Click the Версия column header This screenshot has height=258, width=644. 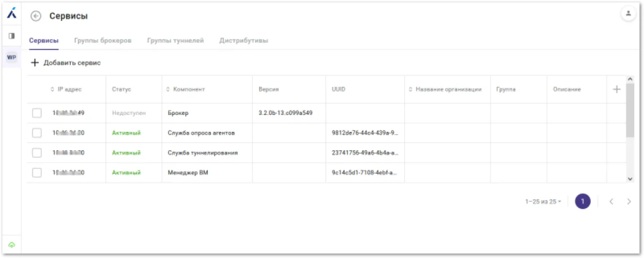pyautogui.click(x=268, y=89)
